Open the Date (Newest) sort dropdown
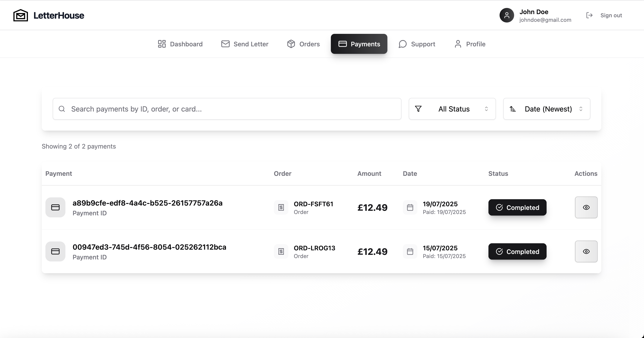 (547, 109)
